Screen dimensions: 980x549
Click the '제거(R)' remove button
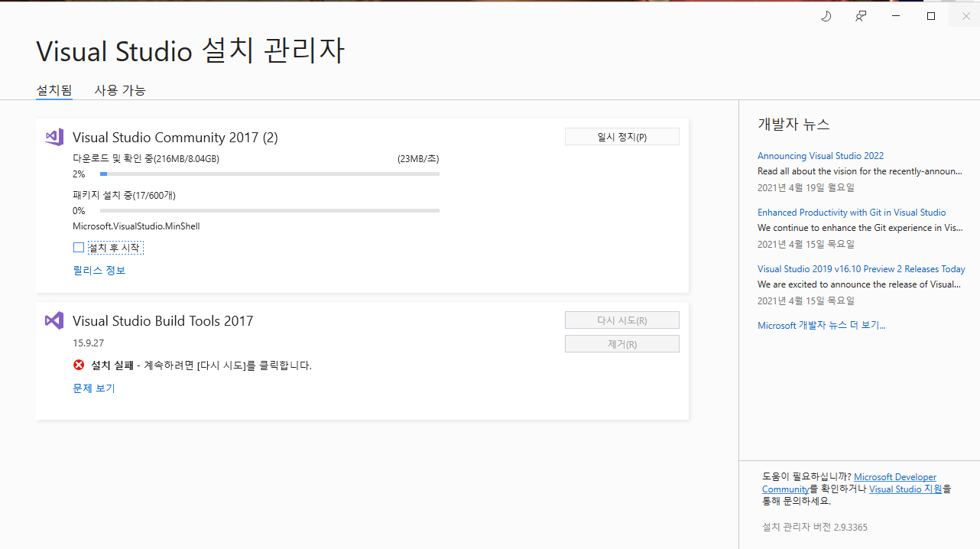pos(622,344)
